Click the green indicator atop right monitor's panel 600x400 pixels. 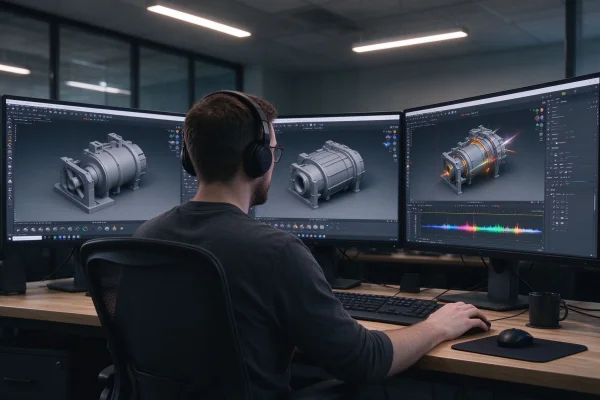(x=564, y=94)
